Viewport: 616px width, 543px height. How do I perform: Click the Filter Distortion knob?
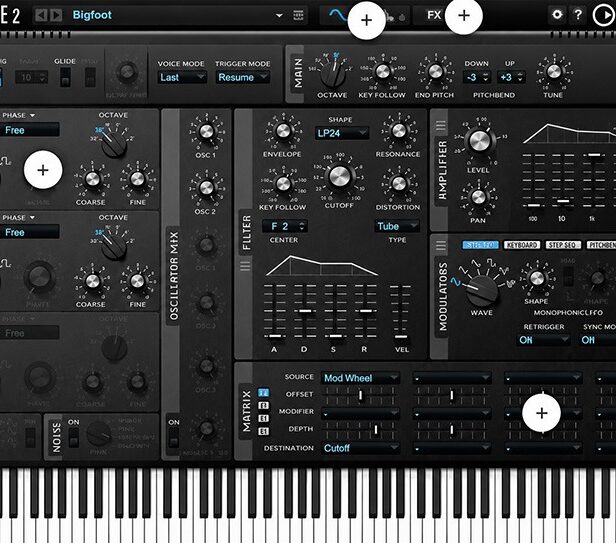click(398, 183)
